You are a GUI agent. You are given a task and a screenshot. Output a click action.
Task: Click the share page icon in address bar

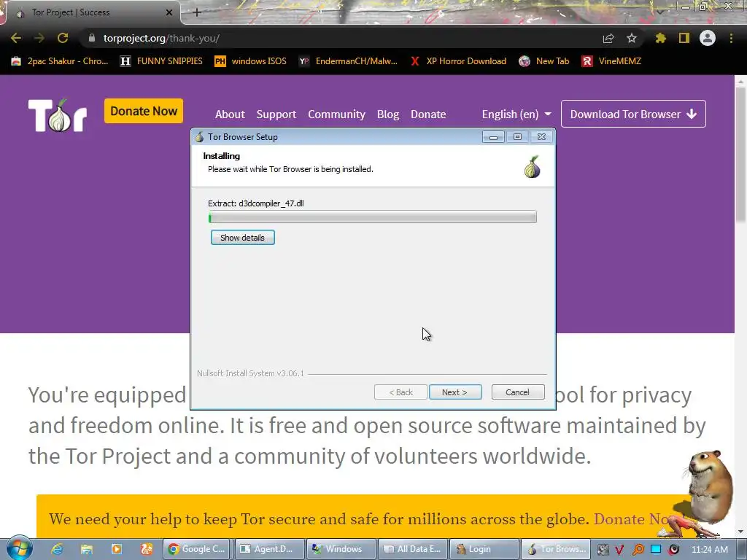[x=608, y=38]
